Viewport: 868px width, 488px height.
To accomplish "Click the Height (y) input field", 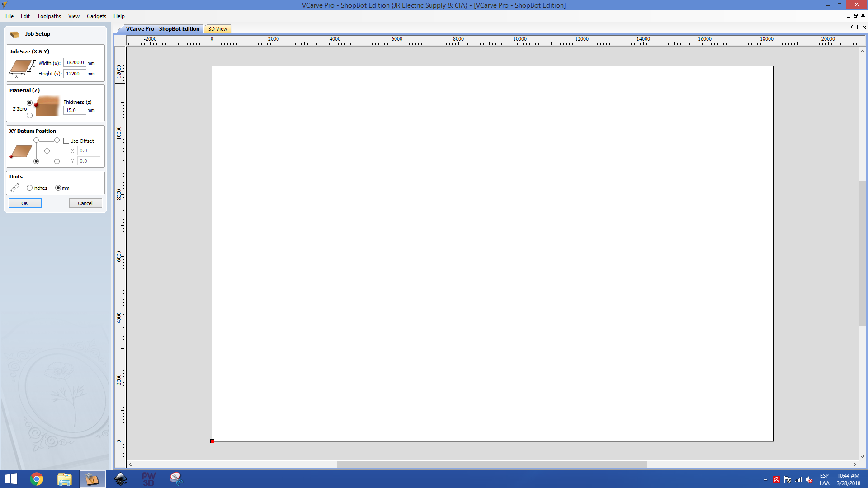I will point(75,74).
